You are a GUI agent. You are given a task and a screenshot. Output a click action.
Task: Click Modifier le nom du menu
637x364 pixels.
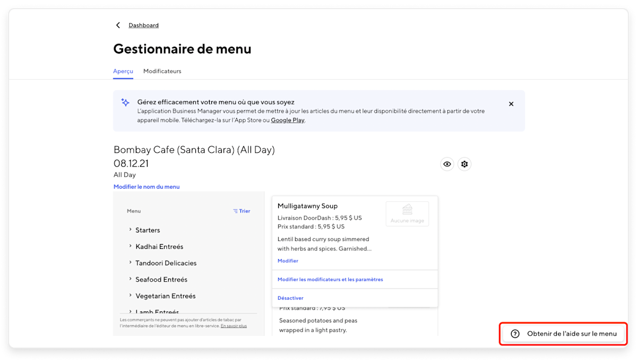147,187
